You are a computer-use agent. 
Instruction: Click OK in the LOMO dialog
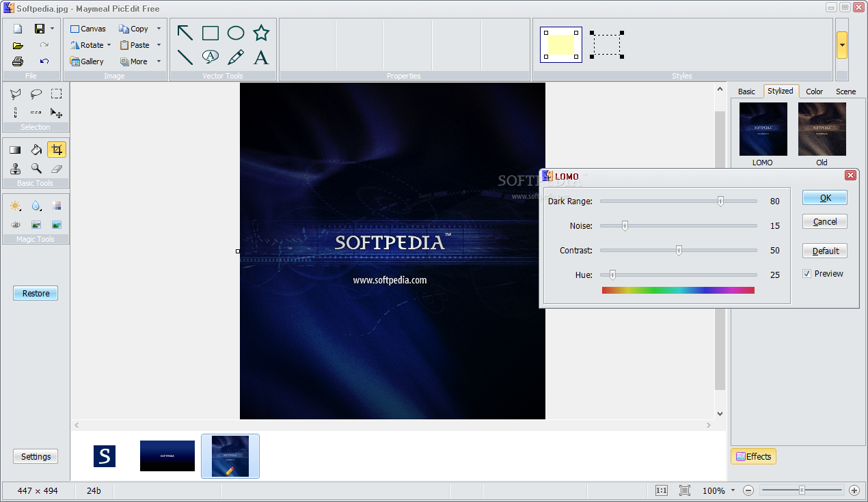click(825, 197)
